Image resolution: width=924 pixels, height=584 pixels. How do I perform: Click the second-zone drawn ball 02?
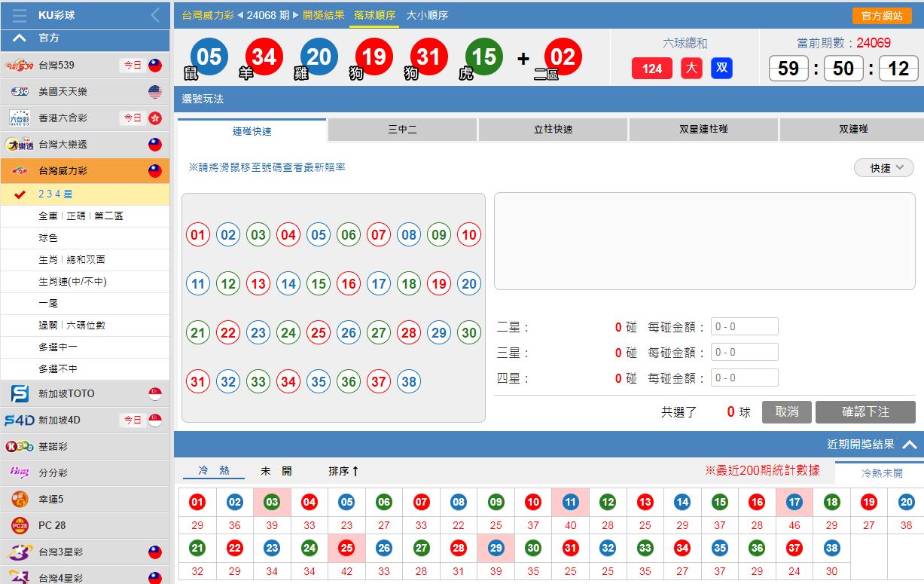point(563,57)
